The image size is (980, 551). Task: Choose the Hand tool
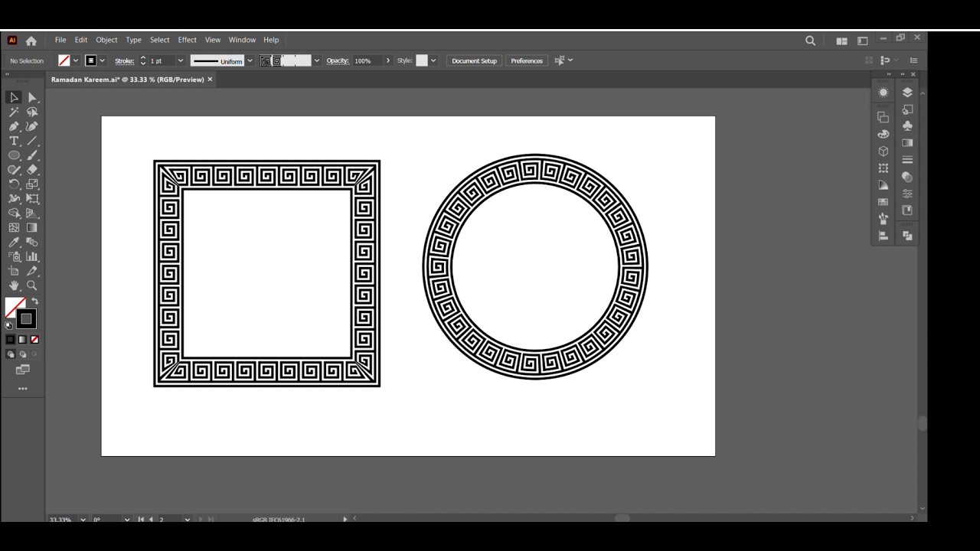pyautogui.click(x=14, y=286)
